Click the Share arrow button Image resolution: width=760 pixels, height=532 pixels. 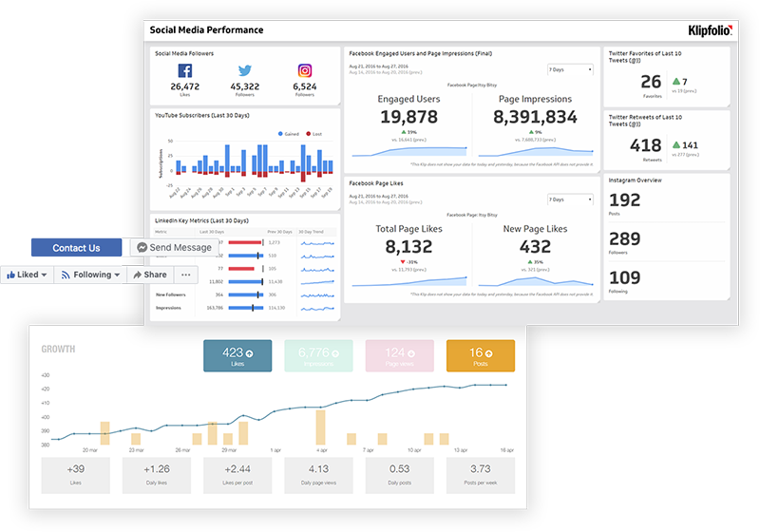(149, 275)
